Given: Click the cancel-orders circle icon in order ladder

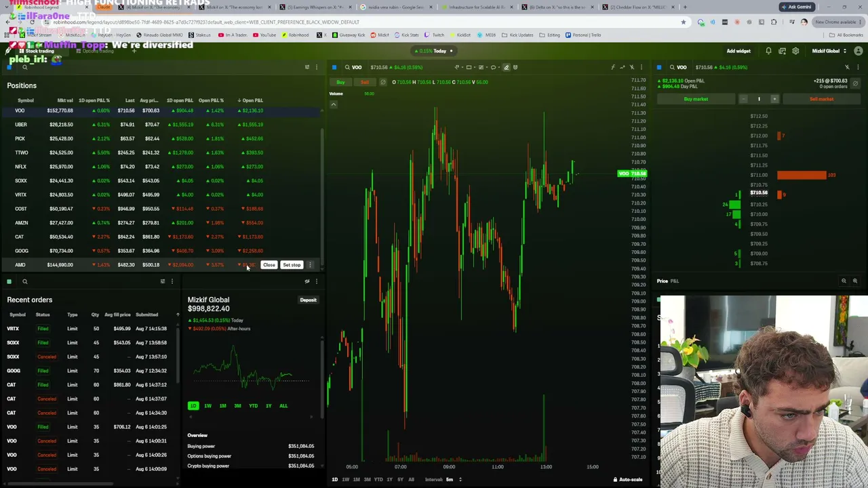Looking at the screenshot, I should point(855,83).
